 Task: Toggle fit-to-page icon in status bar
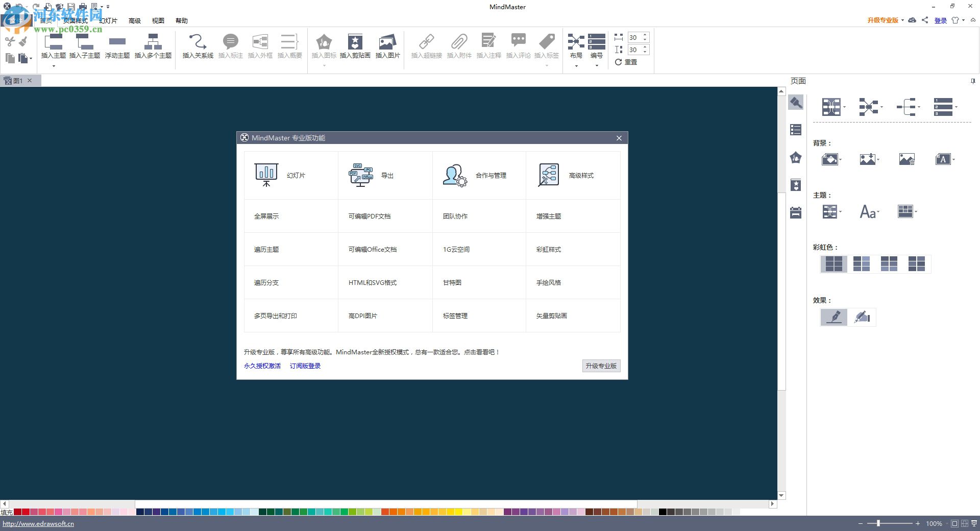(x=954, y=523)
